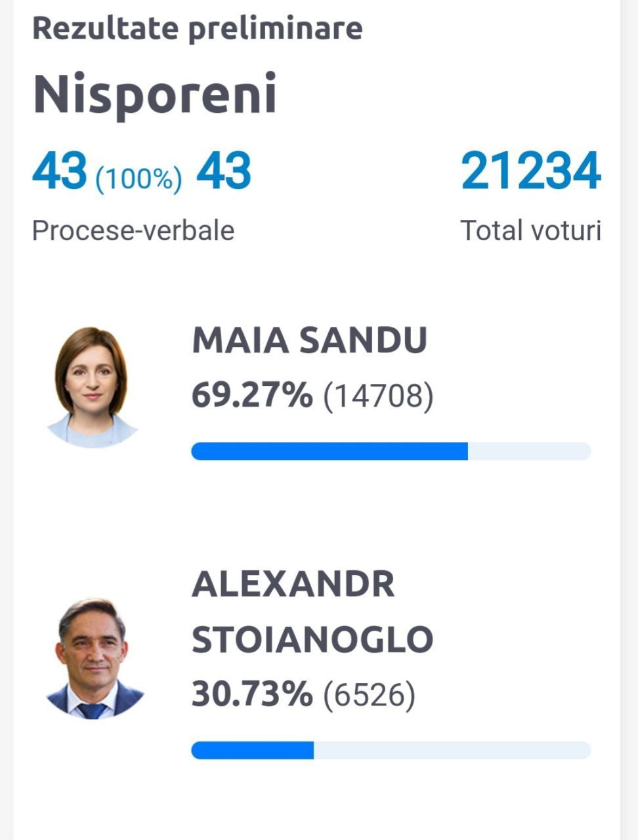Viewport: 638px width, 840px height.
Task: Click Alexandr Stoianoglo's progress bar
Action: coord(391,751)
